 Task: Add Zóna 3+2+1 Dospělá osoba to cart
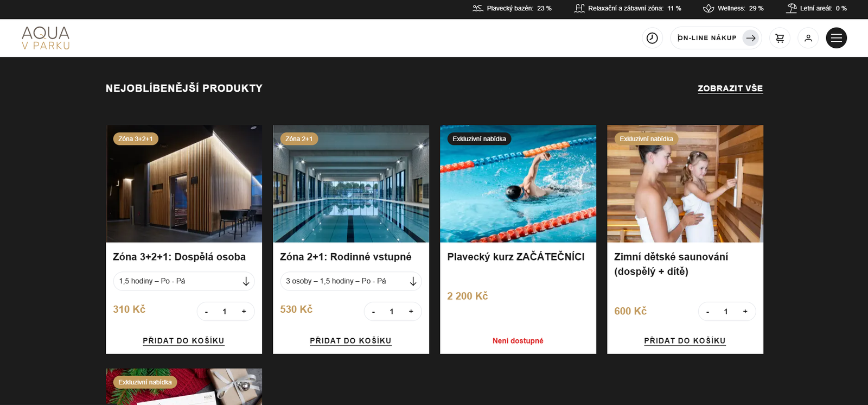(183, 341)
